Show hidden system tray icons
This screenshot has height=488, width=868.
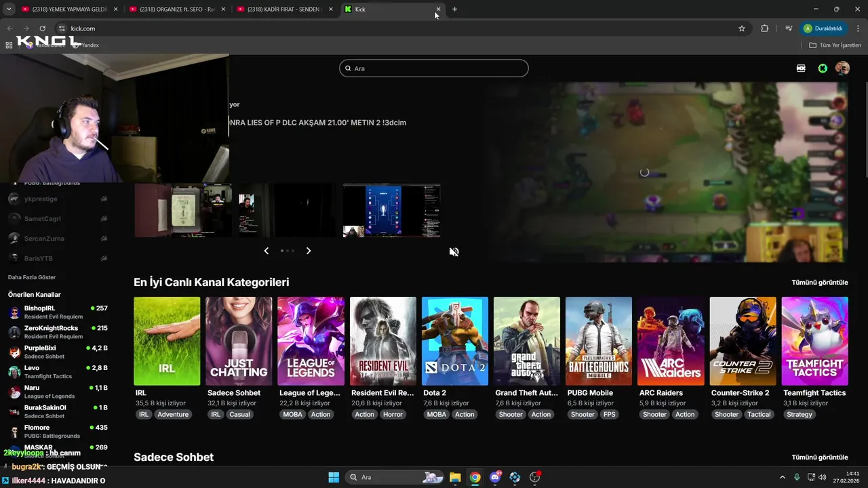click(x=782, y=477)
